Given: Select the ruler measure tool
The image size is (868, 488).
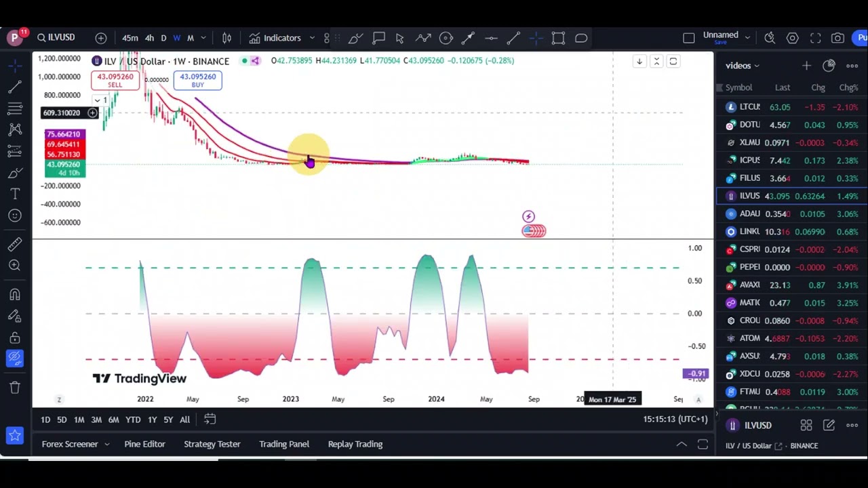Looking at the screenshot, I should 15,245.
